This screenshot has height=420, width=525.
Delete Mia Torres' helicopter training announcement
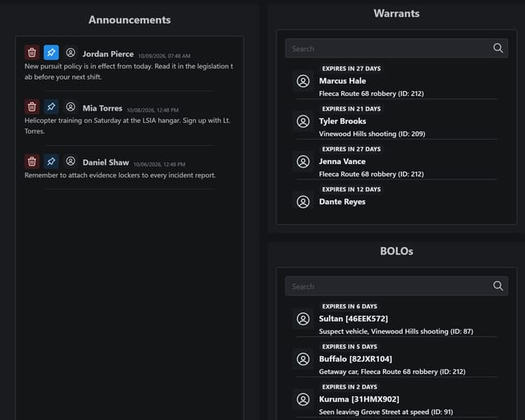coord(32,107)
